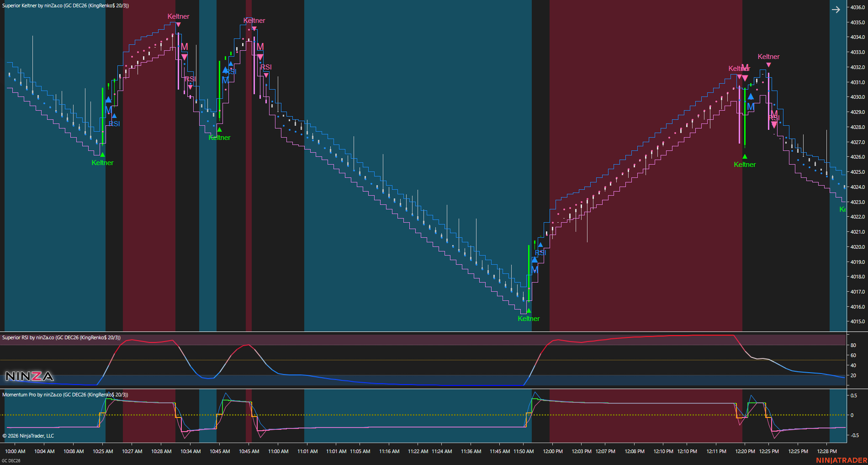Open the GC DEC26 chart tab
The height and width of the screenshot is (465, 868).
[x=11, y=460]
